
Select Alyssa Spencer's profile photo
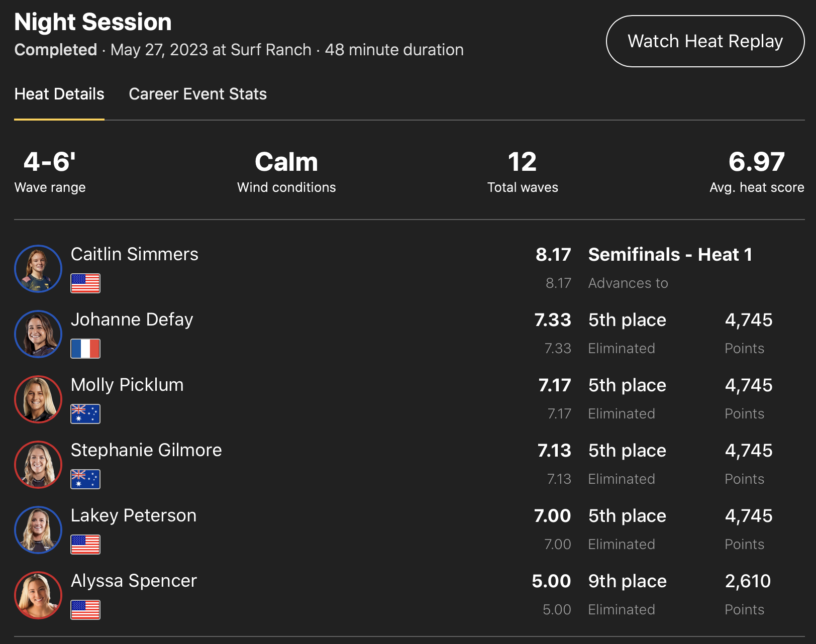38,595
